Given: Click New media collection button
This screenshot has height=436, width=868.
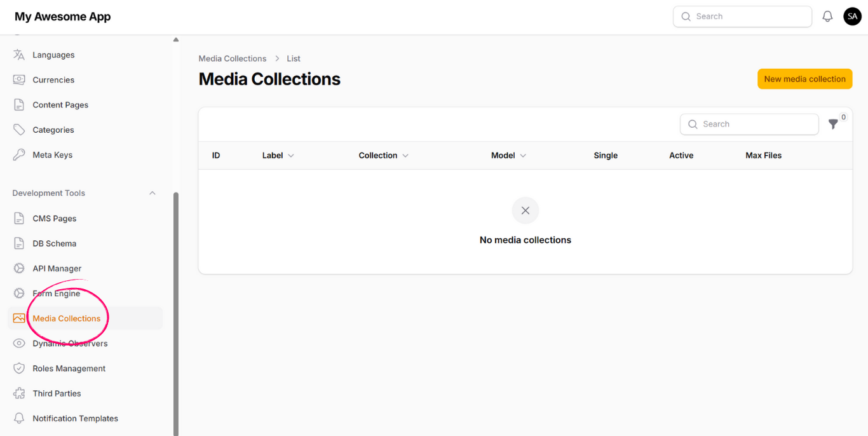Looking at the screenshot, I should click(x=804, y=79).
